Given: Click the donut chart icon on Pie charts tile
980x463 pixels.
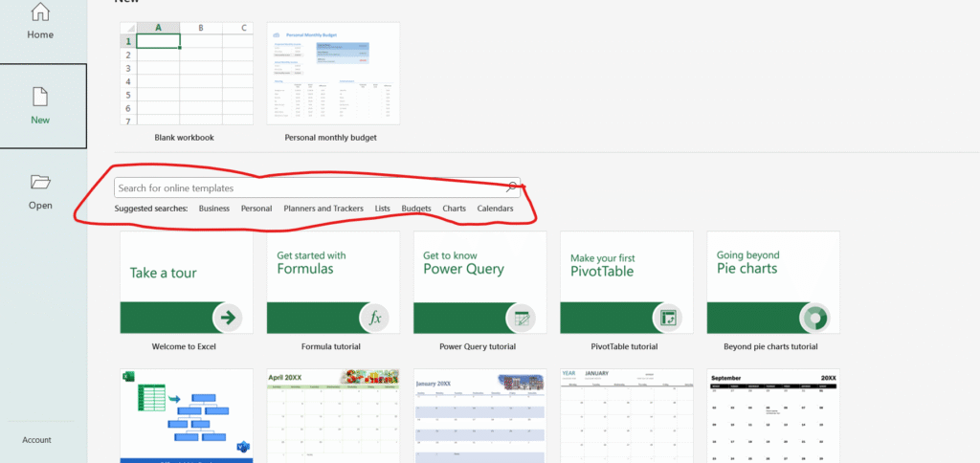Looking at the screenshot, I should coord(815,318).
